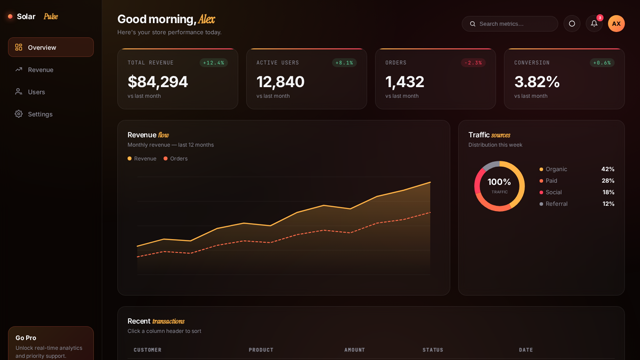Screen dimensions: 640x360
Task: Sort table by Date column
Action: (526, 350)
